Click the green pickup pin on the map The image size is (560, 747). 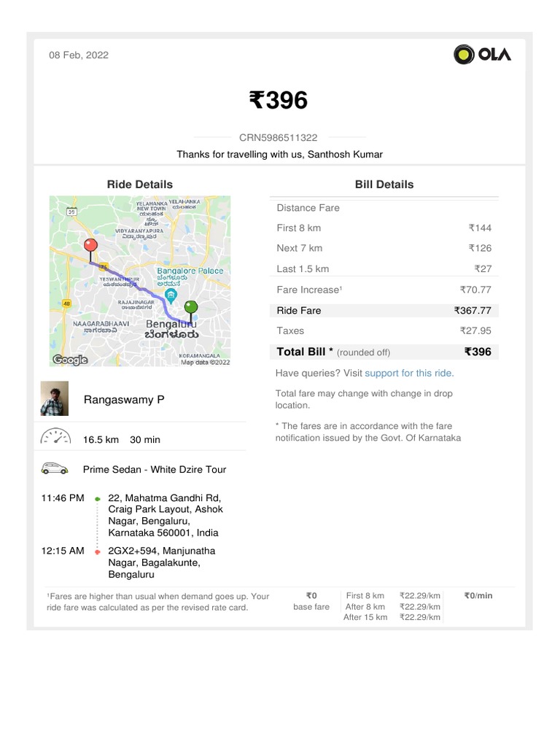(190, 308)
